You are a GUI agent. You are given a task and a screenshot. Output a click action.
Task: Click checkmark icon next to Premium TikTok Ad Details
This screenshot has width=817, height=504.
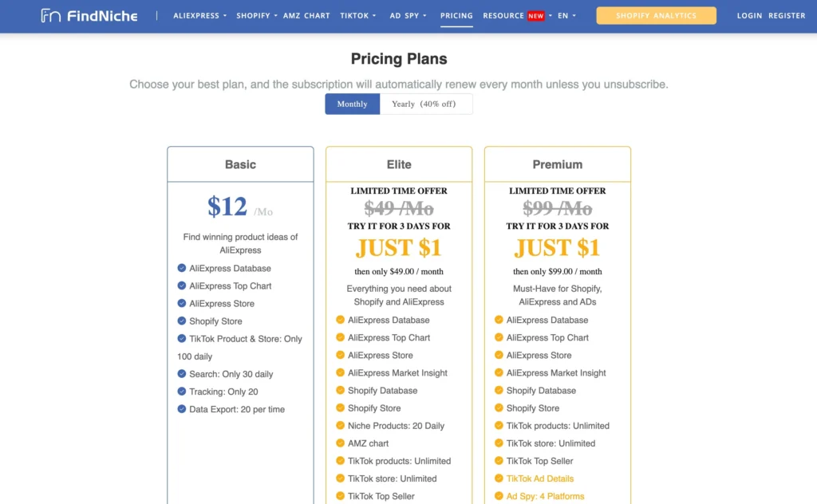pyautogui.click(x=499, y=478)
